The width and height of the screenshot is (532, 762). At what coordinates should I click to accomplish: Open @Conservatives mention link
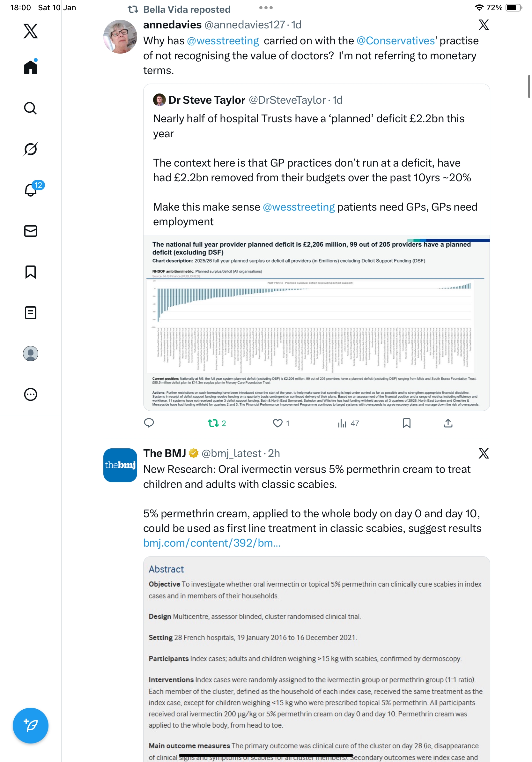coord(395,41)
